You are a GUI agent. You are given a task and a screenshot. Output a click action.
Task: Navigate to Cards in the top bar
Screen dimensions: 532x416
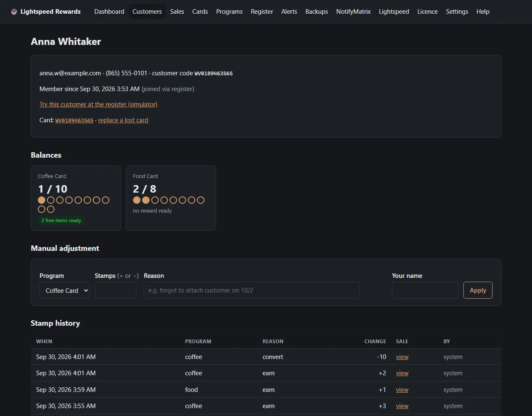tap(200, 12)
